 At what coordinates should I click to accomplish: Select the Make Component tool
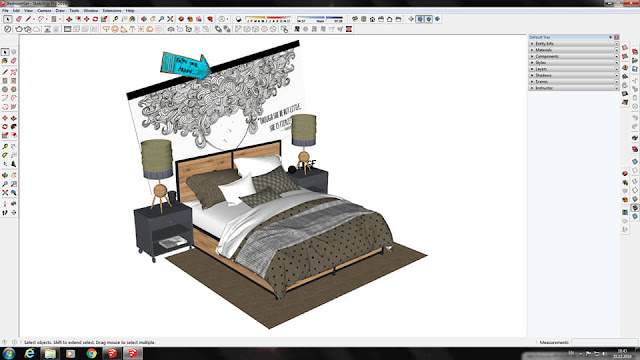pos(13,52)
